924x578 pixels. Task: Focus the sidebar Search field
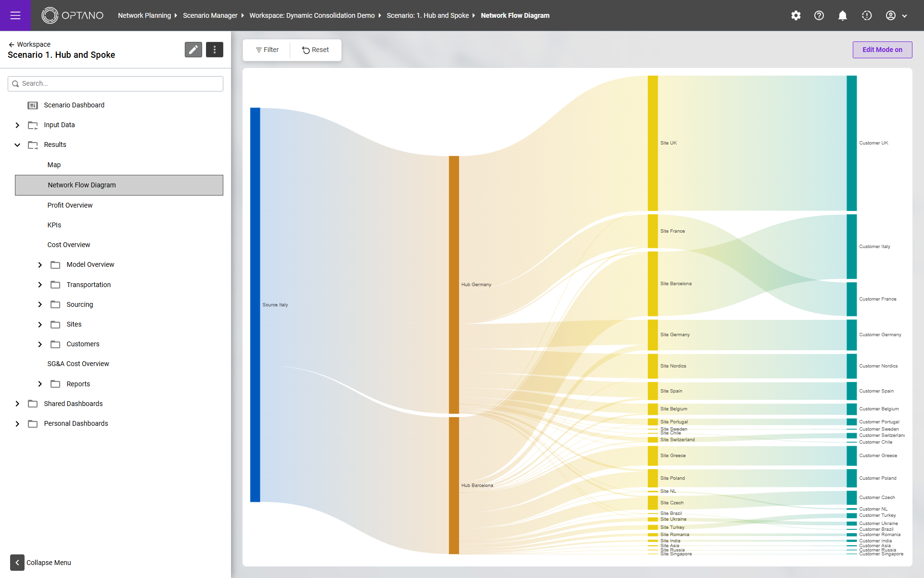click(x=115, y=83)
